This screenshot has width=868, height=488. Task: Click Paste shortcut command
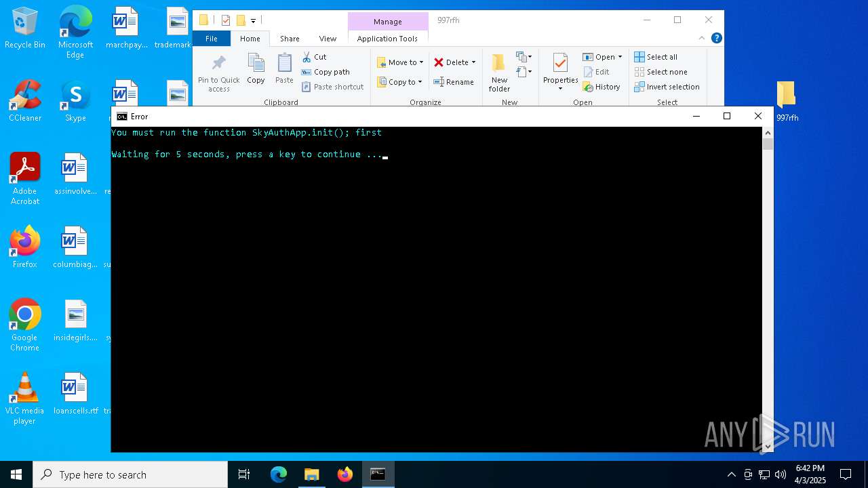pyautogui.click(x=332, y=87)
